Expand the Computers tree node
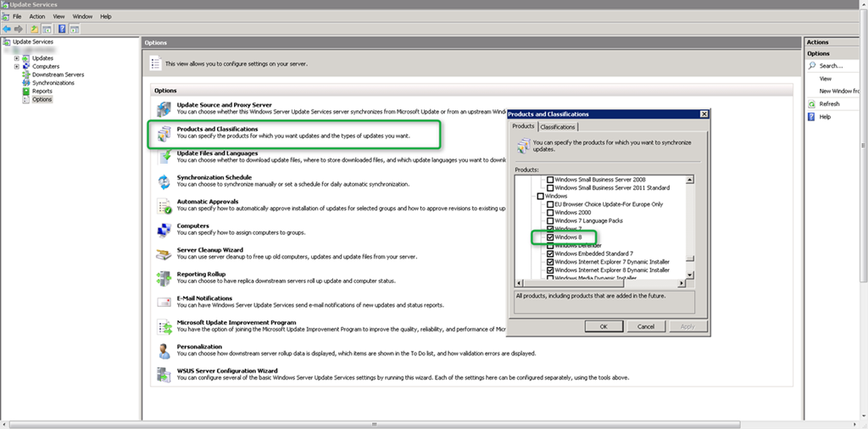This screenshot has width=868, height=429. point(17,66)
